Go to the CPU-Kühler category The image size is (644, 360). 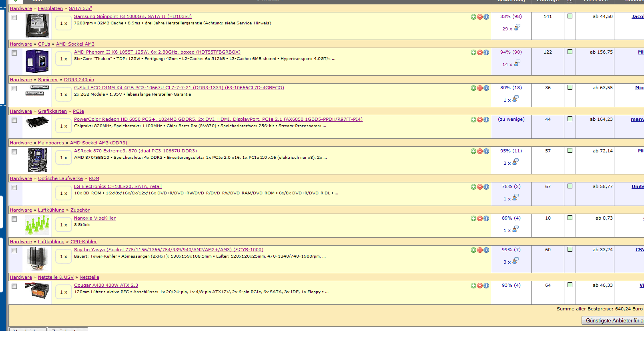click(84, 242)
